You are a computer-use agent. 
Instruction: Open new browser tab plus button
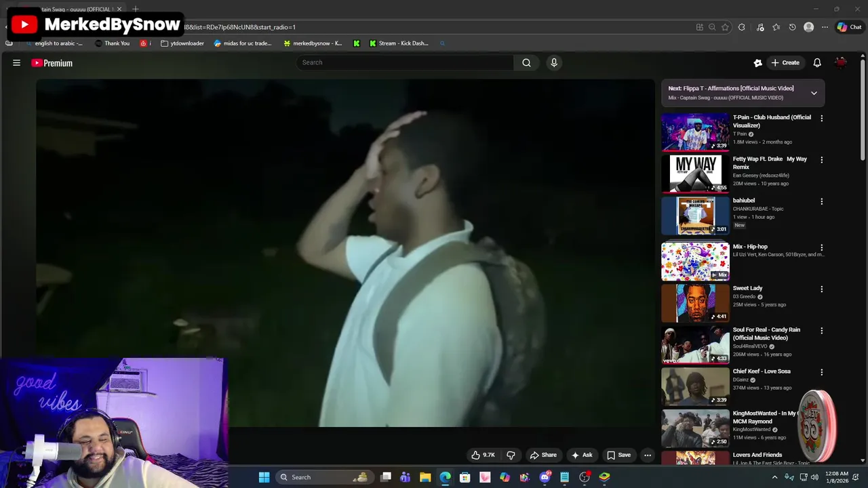136,9
